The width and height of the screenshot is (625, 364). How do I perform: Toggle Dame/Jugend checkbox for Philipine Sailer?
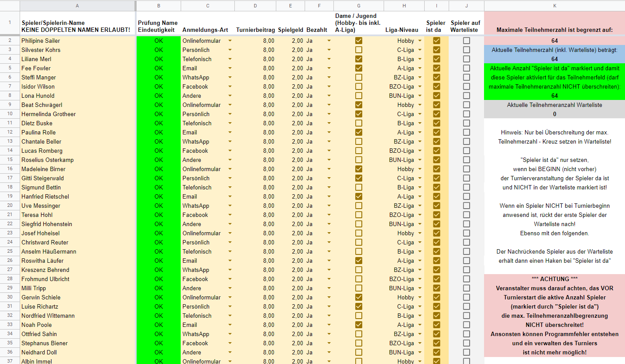[359, 41]
